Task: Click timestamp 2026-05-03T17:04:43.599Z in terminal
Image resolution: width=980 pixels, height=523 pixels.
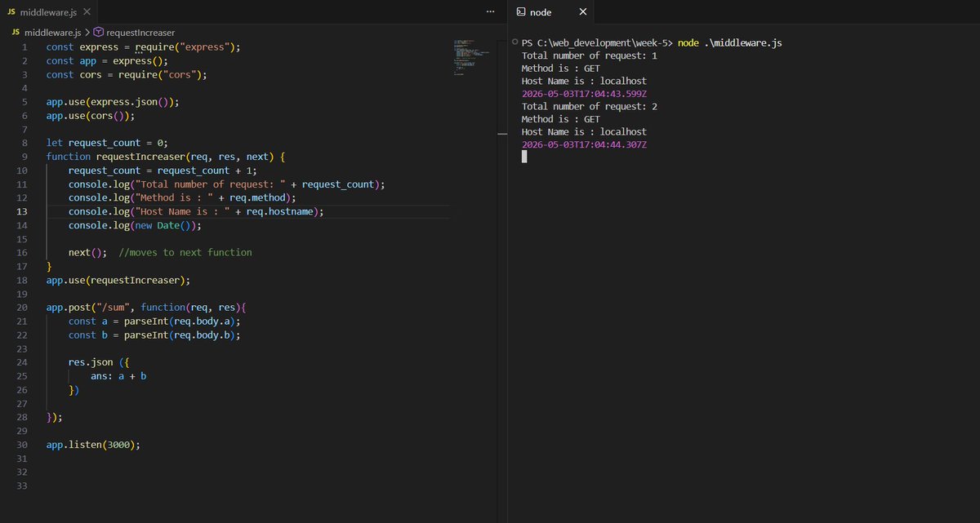Action: 584,94
